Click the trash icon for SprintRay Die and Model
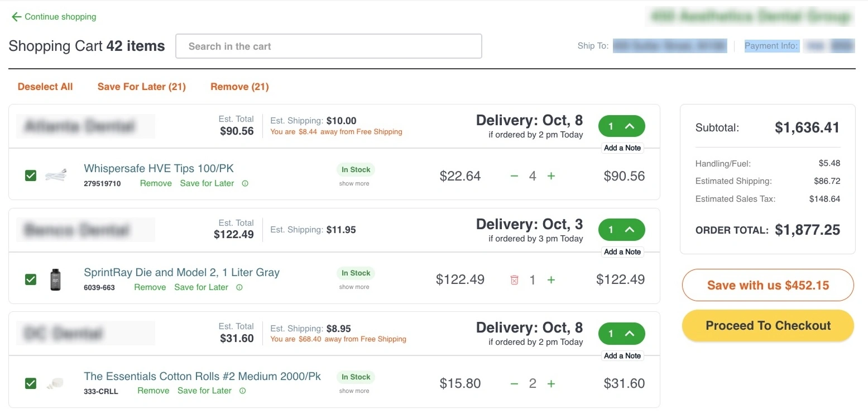 [515, 280]
